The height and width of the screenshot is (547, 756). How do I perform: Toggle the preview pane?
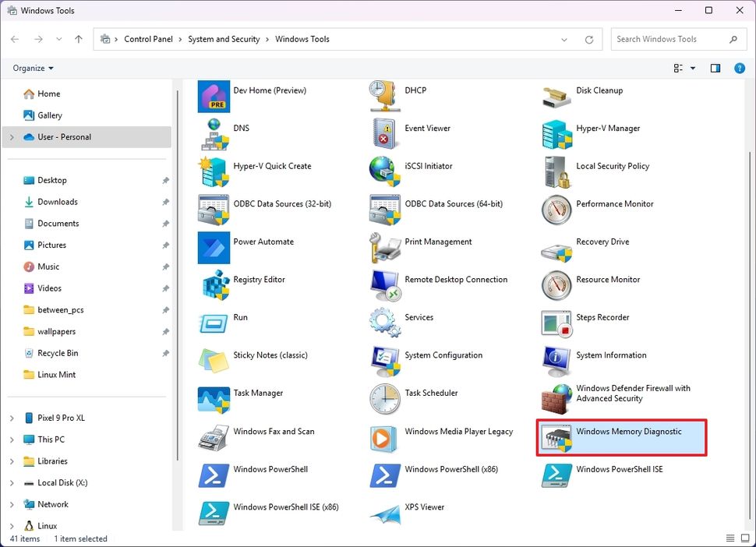pyautogui.click(x=715, y=68)
